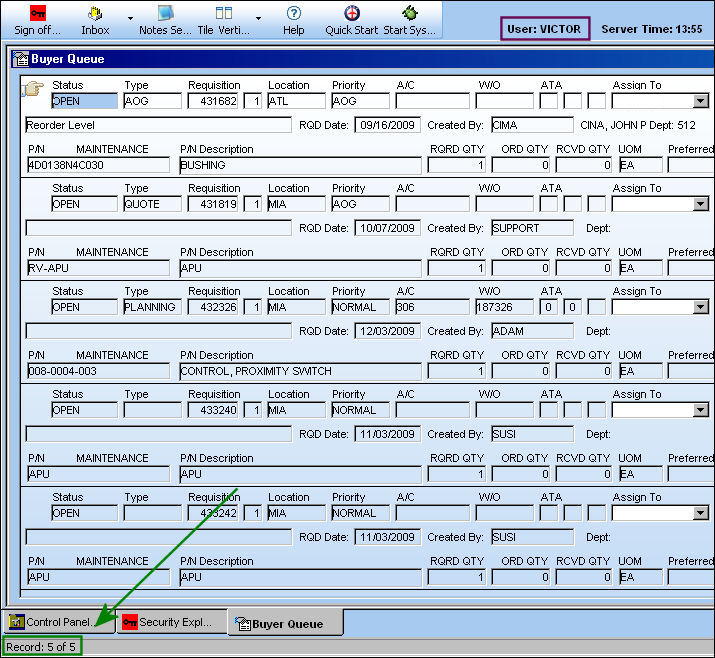
Task: Select part number 008-0004-003 field
Action: tap(98, 371)
